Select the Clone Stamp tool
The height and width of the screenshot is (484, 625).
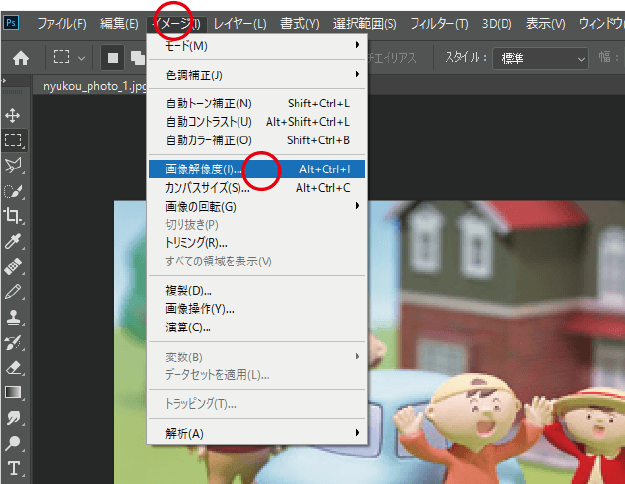tap(14, 317)
